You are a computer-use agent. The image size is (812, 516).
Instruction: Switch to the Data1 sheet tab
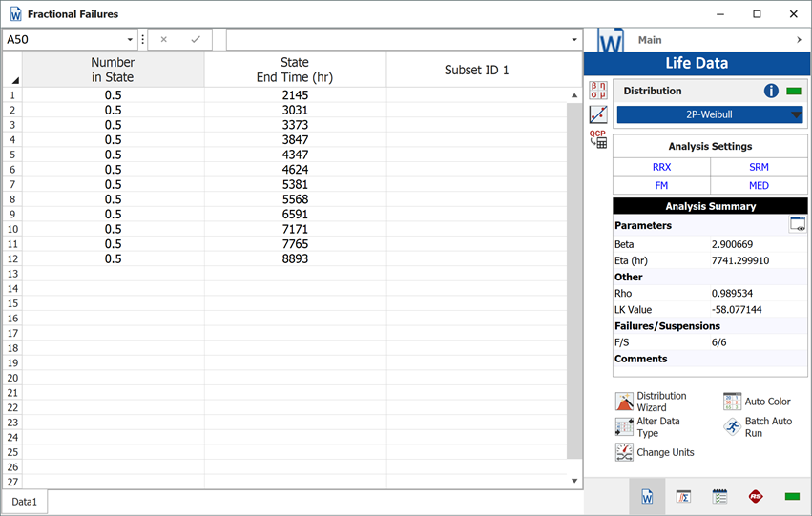point(24,502)
